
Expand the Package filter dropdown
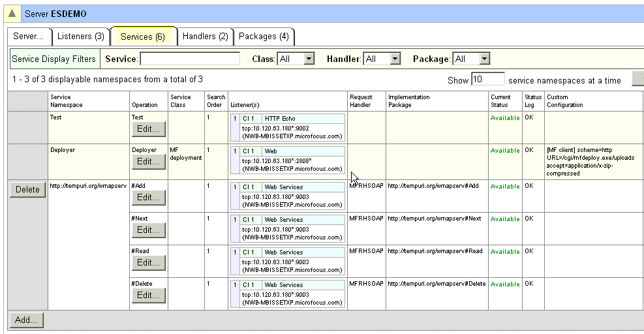pos(471,59)
